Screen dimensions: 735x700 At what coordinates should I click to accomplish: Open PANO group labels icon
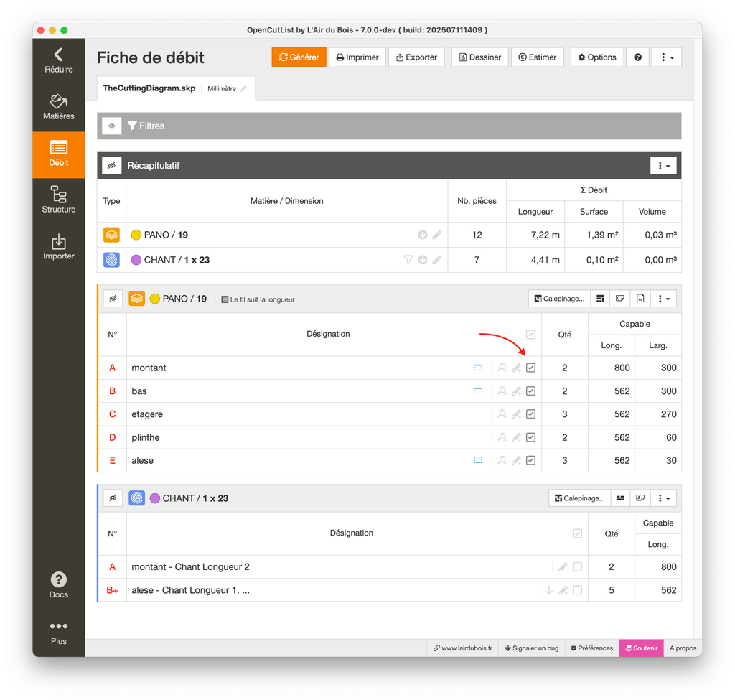(620, 299)
